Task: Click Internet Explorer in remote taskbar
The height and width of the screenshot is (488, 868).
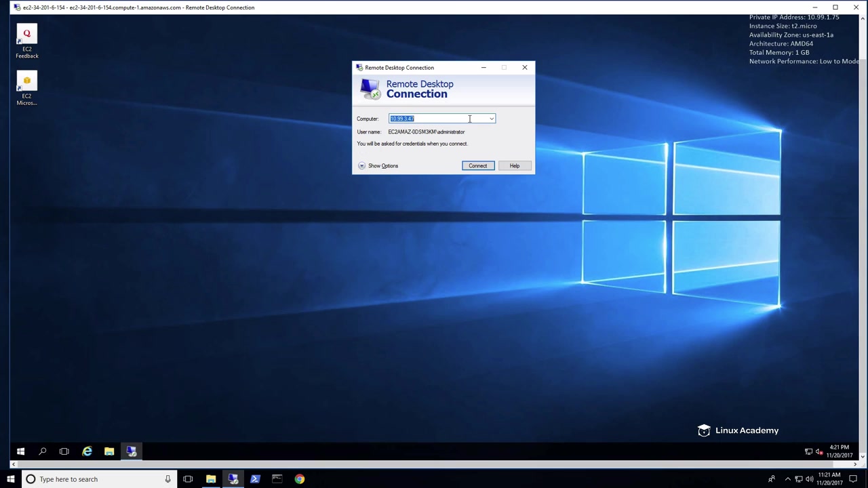Action: (x=87, y=451)
